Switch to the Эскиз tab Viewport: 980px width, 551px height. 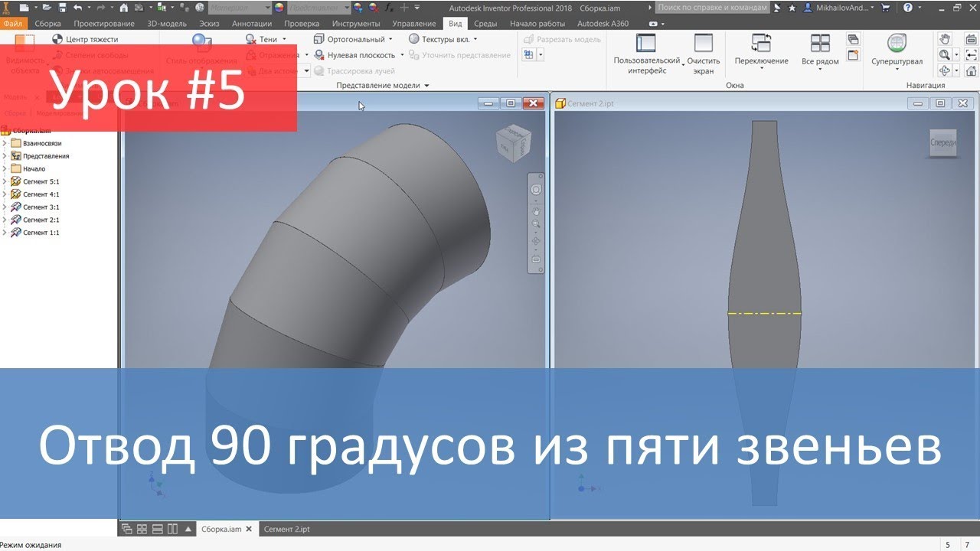click(210, 24)
